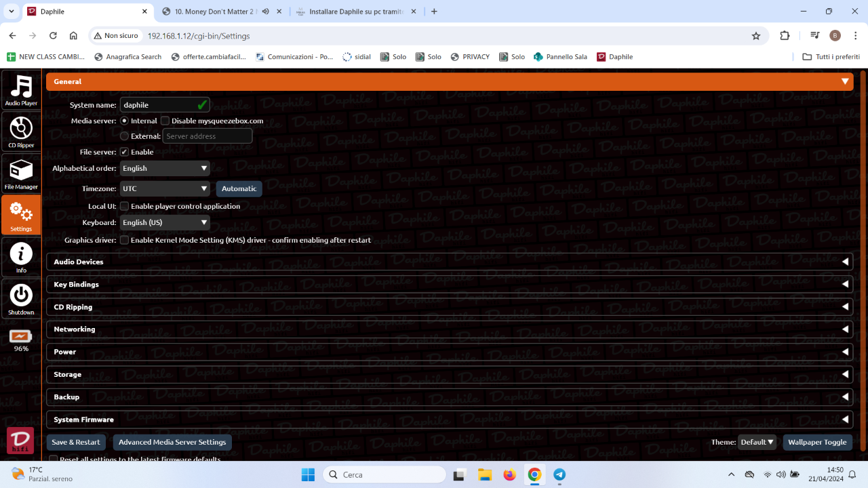Image resolution: width=868 pixels, height=488 pixels.
Task: Mute the Money Don't Matter tab audio
Action: click(265, 12)
